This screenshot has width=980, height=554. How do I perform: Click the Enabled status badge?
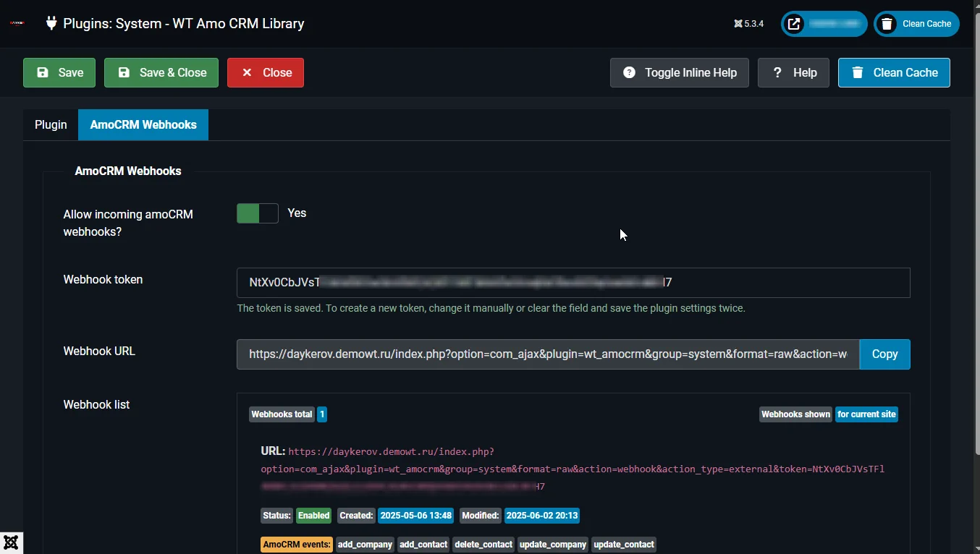(313, 516)
